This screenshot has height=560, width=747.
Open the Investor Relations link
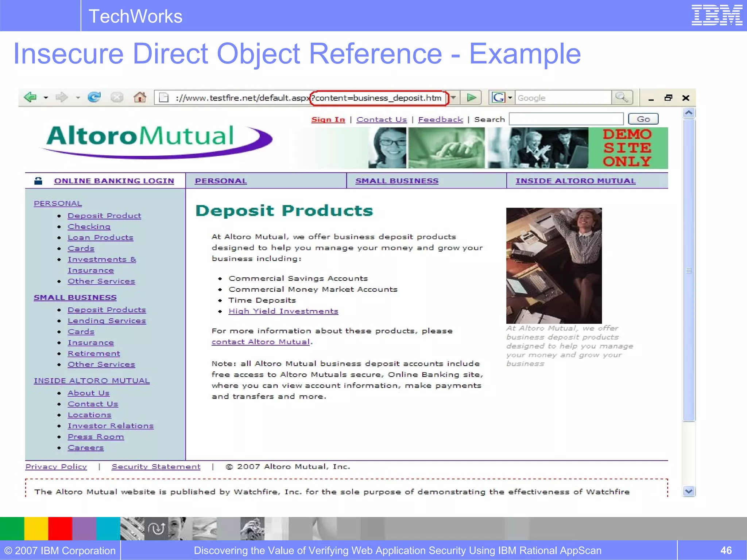(111, 426)
